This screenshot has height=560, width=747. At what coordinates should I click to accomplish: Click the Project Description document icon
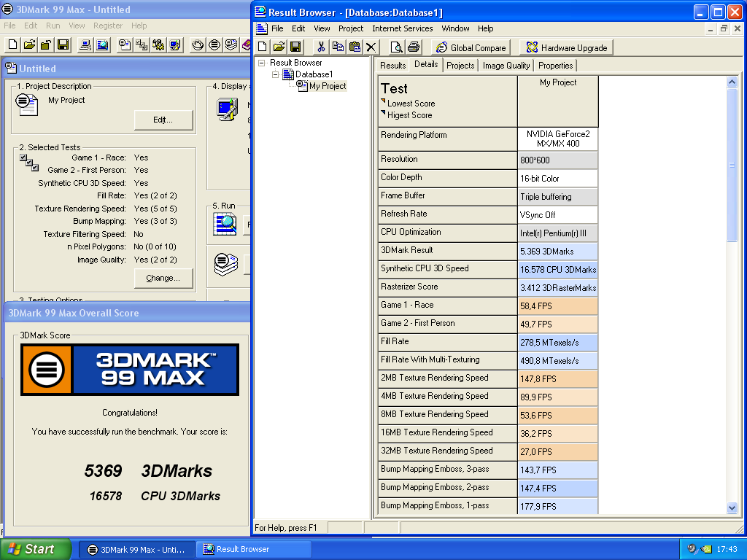[27, 104]
